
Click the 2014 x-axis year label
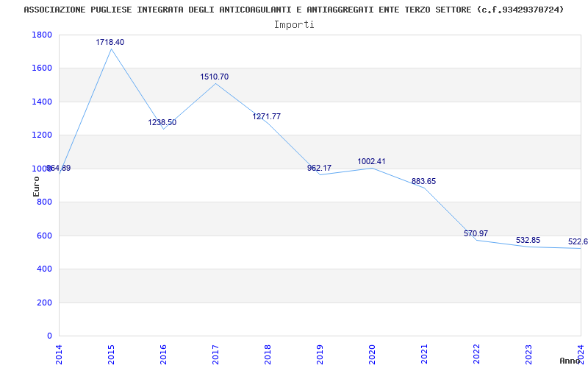59,354
